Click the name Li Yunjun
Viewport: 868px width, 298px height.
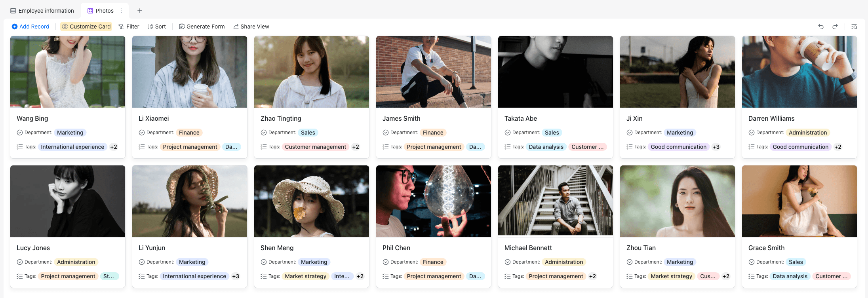[x=152, y=248]
